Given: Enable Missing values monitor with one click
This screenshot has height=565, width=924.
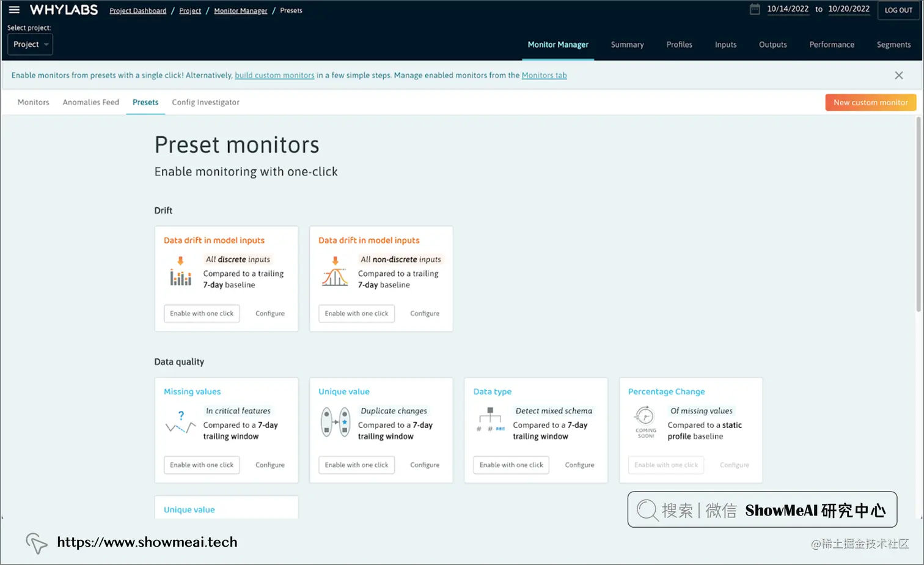Looking at the screenshot, I should (x=202, y=465).
